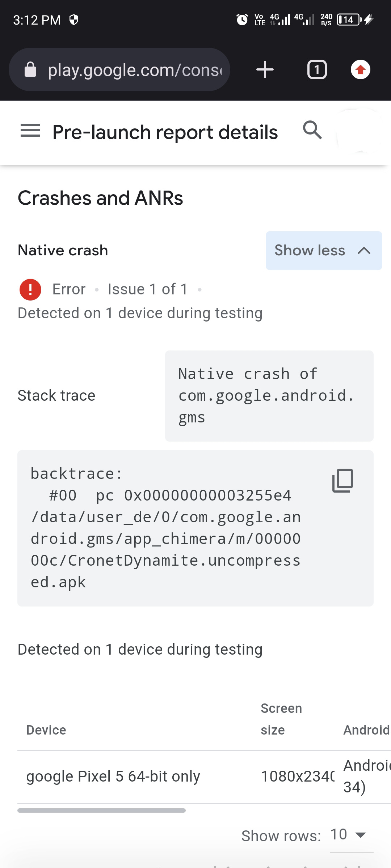The width and height of the screenshot is (391, 868).
Task: Select the google Pixel 5 device row
Action: (x=113, y=776)
